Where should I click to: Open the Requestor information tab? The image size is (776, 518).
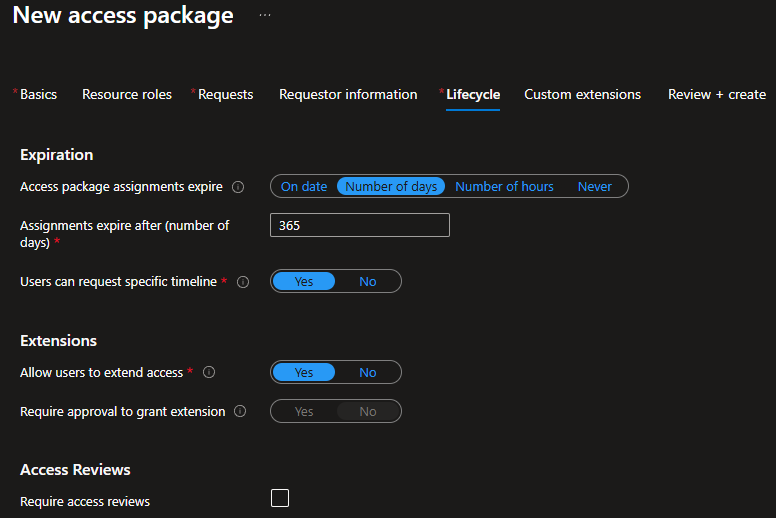tap(348, 94)
